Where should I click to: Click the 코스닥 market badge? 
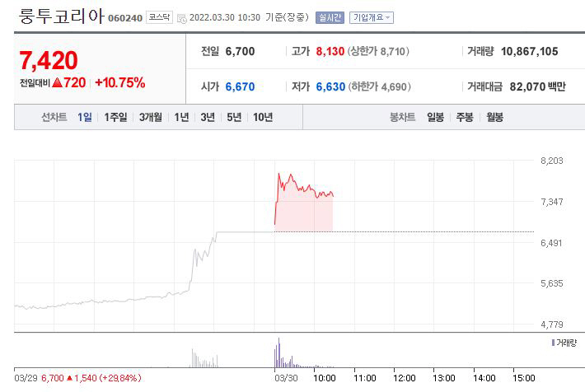[x=158, y=17]
